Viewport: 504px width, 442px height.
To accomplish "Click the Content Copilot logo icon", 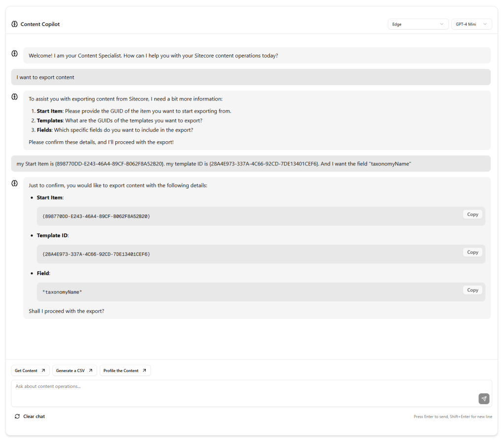I will point(15,24).
